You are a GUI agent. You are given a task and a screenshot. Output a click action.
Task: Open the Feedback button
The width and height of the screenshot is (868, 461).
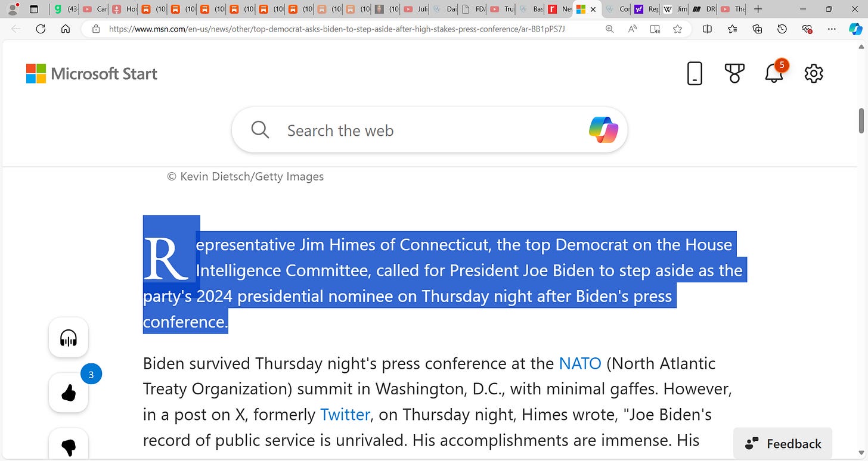tap(783, 444)
